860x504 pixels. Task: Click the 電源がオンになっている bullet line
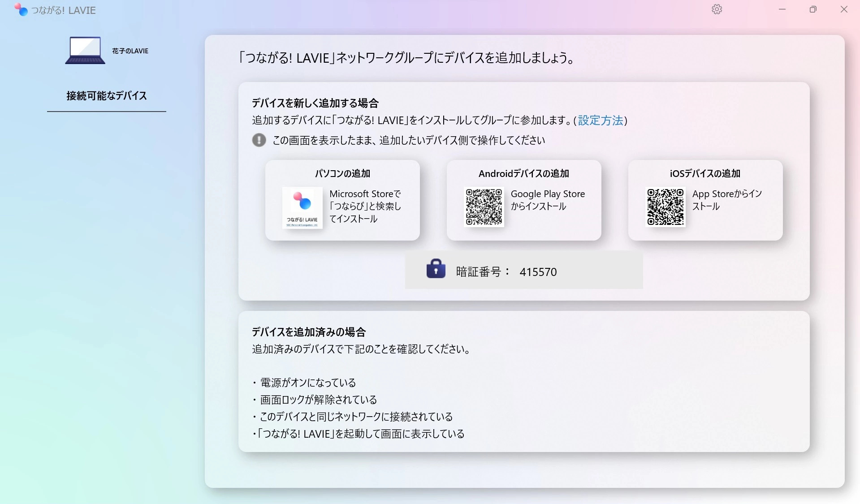tap(305, 383)
